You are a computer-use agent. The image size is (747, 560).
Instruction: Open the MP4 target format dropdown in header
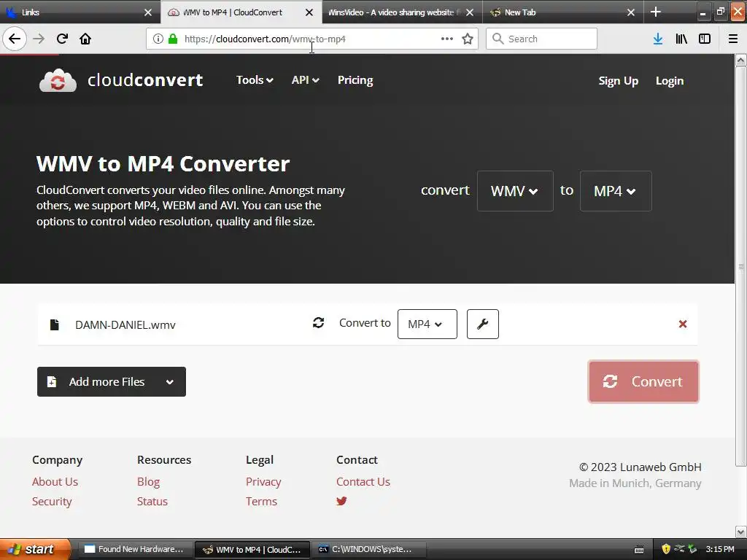(x=616, y=191)
